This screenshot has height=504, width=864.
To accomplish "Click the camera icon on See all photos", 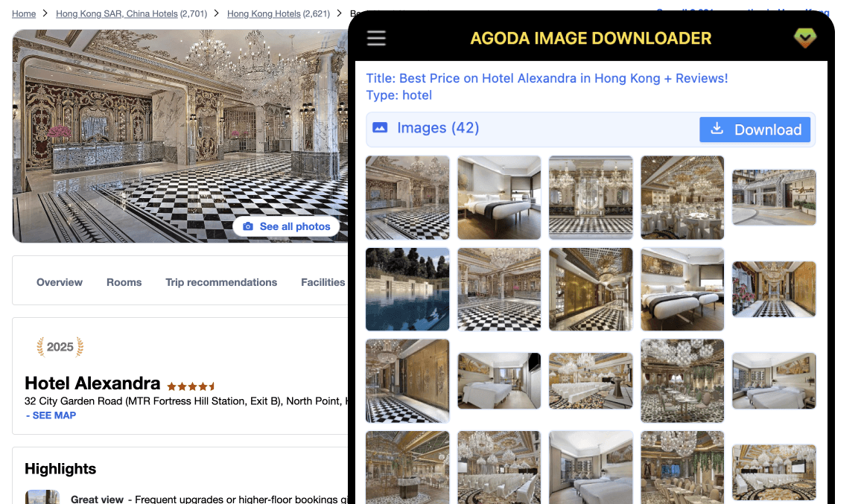I will click(x=248, y=226).
